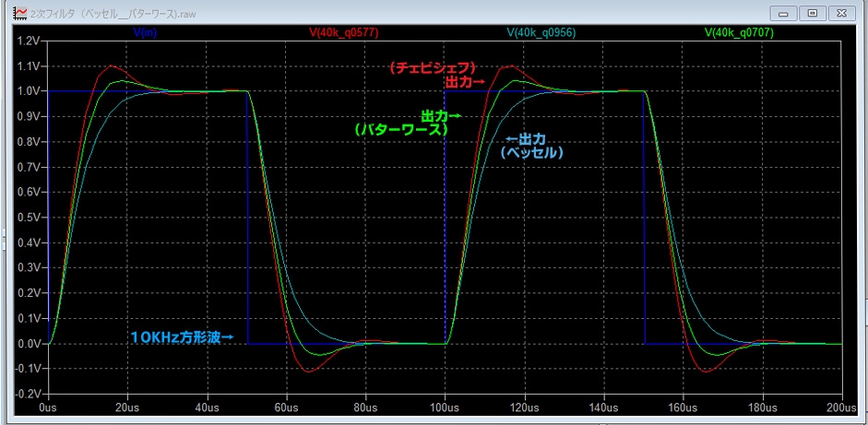Click the 10KHz方形波 annotation
This screenshot has width=868, height=425.
(x=182, y=337)
